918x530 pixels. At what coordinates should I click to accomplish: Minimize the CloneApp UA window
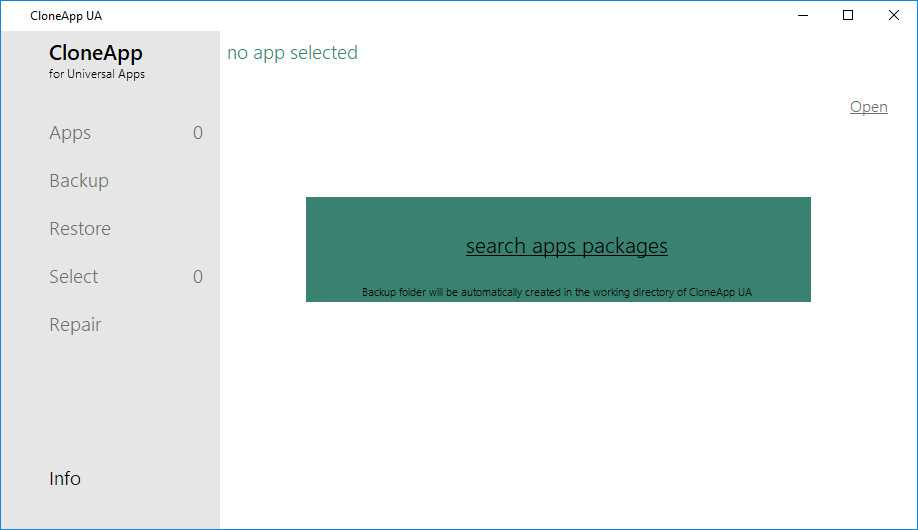[803, 15]
